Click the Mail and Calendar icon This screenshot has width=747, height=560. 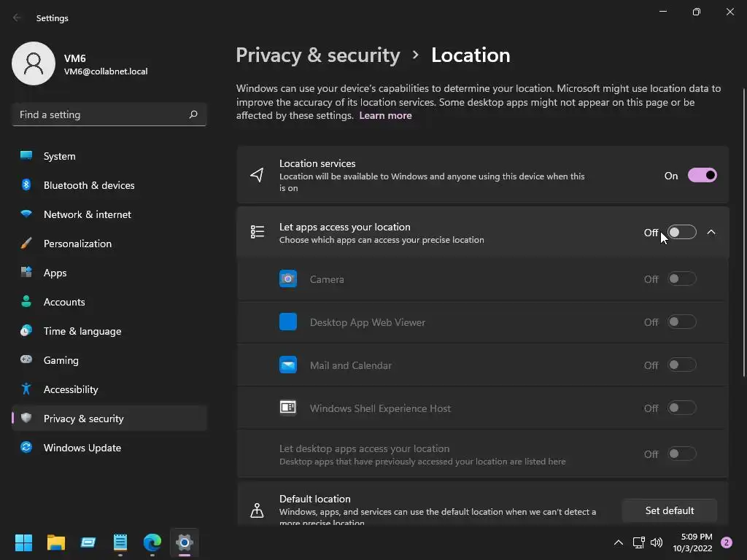[288, 365]
